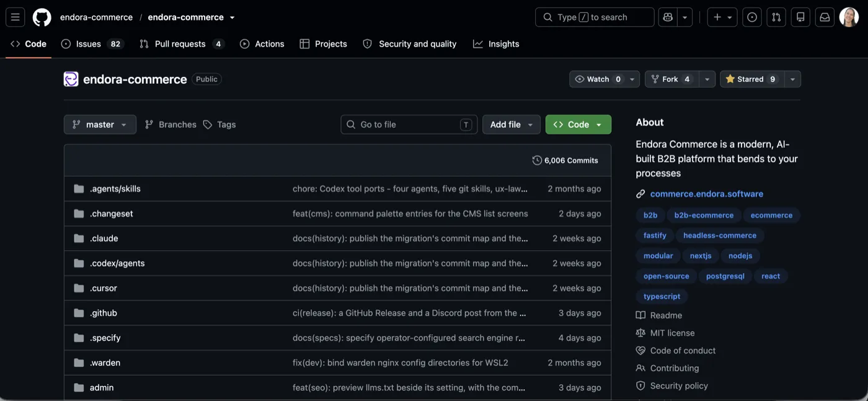
Task: Open repositories icon in header
Action: tap(800, 17)
